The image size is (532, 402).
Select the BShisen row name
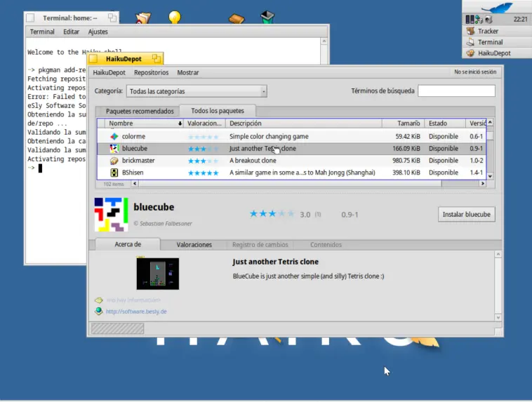pos(133,173)
